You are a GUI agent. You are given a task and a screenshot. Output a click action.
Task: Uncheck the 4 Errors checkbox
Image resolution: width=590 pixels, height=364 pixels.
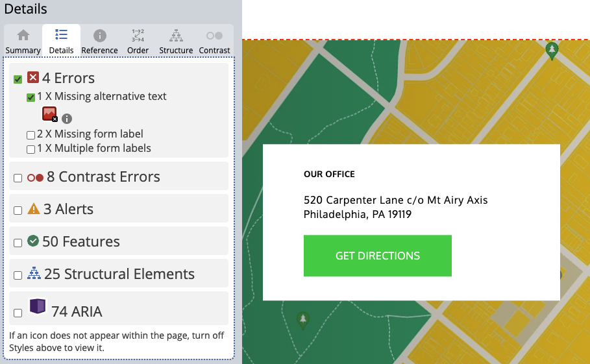(18, 79)
